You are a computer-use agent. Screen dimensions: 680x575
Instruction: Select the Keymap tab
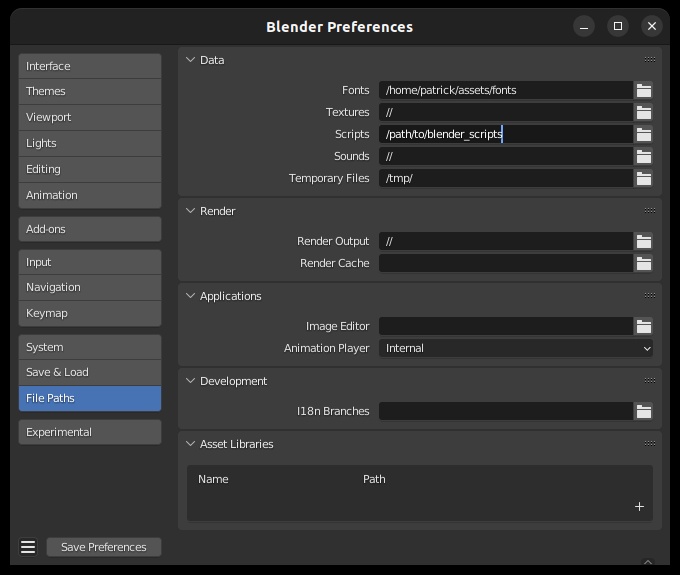point(90,313)
